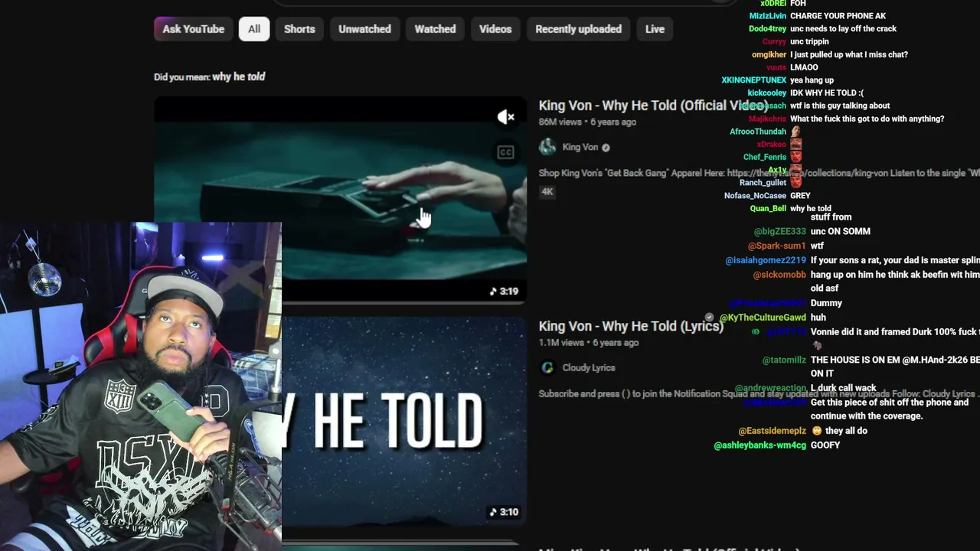Click the "unc ON SOMM" chat message
This screenshot has width=980, height=551.
pyautogui.click(x=841, y=231)
